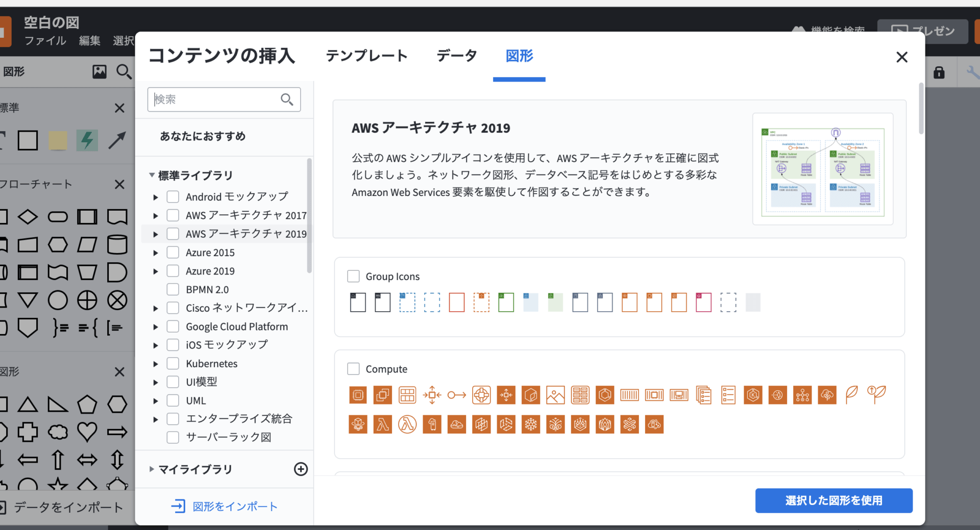Select the cylinder database flowchart shape

117,244
